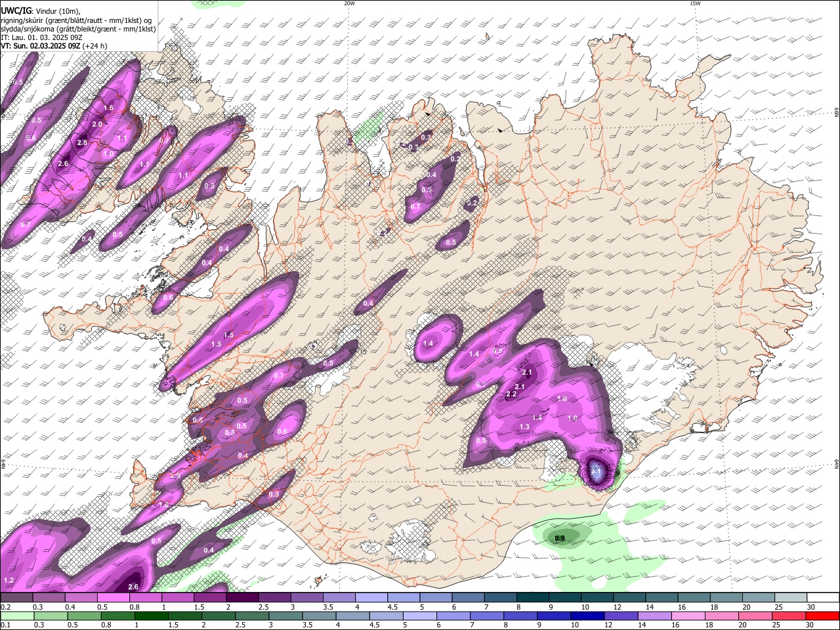Click the '1.6' precipitation value on the map
Viewport: 840px width, 630px height.
pos(109,108)
